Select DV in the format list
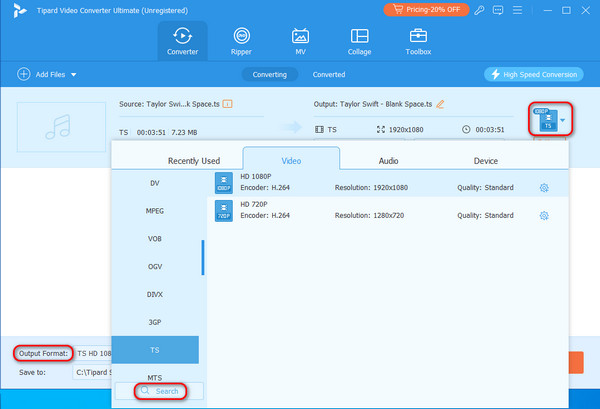This screenshot has width=600, height=409. click(155, 183)
